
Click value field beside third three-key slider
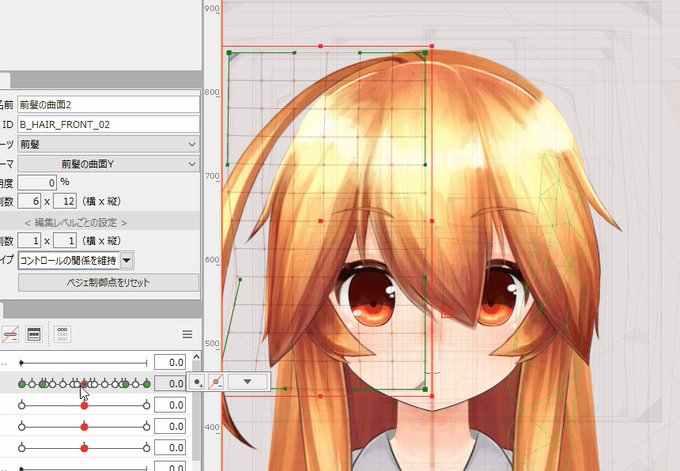170,448
